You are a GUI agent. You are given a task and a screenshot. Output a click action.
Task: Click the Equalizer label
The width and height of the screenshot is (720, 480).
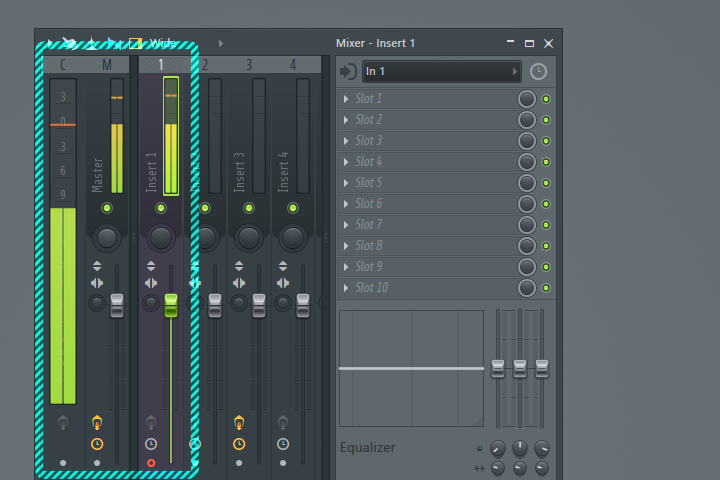tap(367, 447)
